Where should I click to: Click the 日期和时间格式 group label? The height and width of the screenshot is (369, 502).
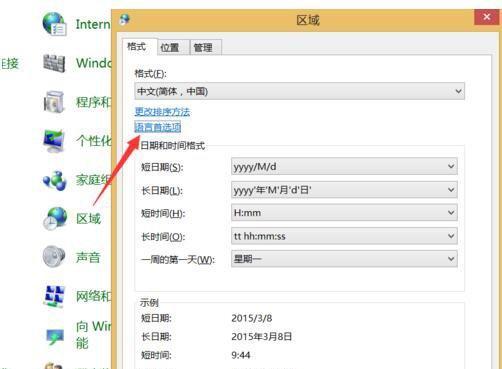point(173,146)
